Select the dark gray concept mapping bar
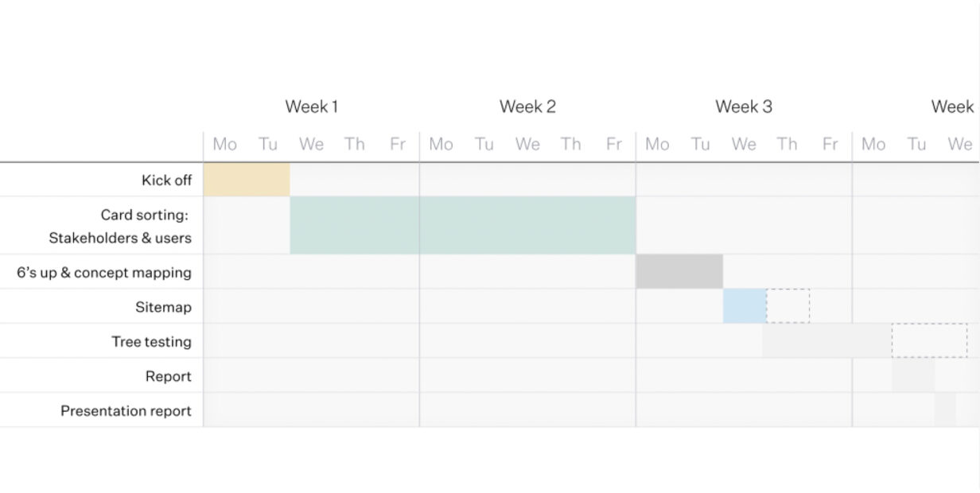980x493 pixels. pyautogui.click(x=679, y=272)
